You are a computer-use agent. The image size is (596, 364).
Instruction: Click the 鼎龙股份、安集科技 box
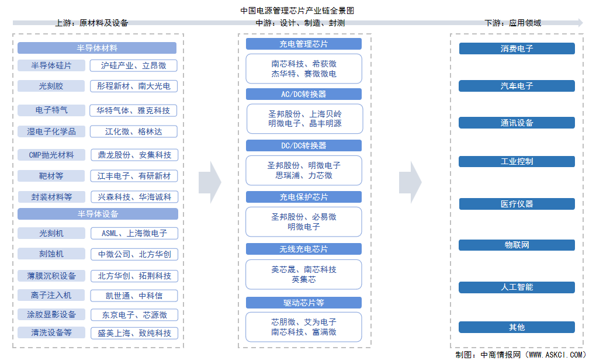134,155
